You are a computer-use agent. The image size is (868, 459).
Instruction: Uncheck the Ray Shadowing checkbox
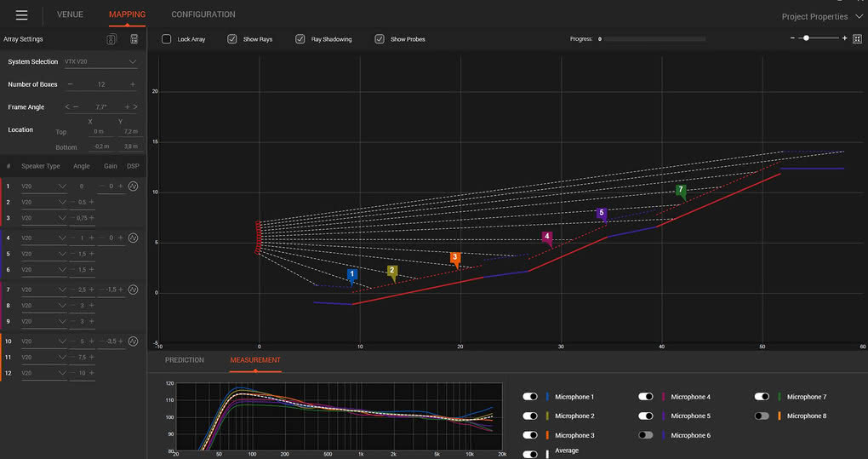300,39
